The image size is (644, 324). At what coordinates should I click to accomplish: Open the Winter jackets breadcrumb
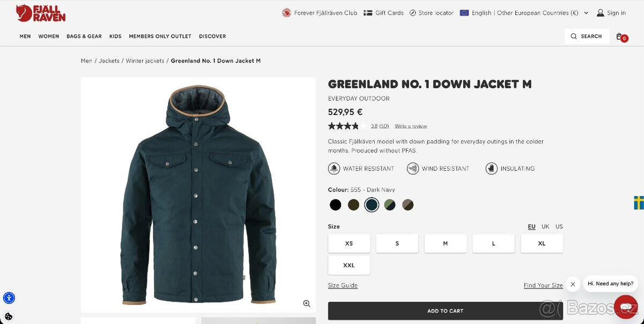(146, 61)
